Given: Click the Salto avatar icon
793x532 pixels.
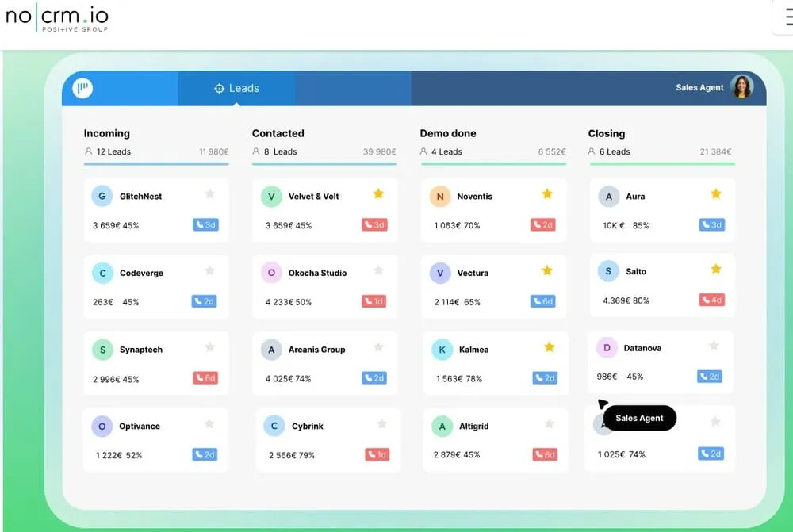Looking at the screenshot, I should pyautogui.click(x=607, y=271).
